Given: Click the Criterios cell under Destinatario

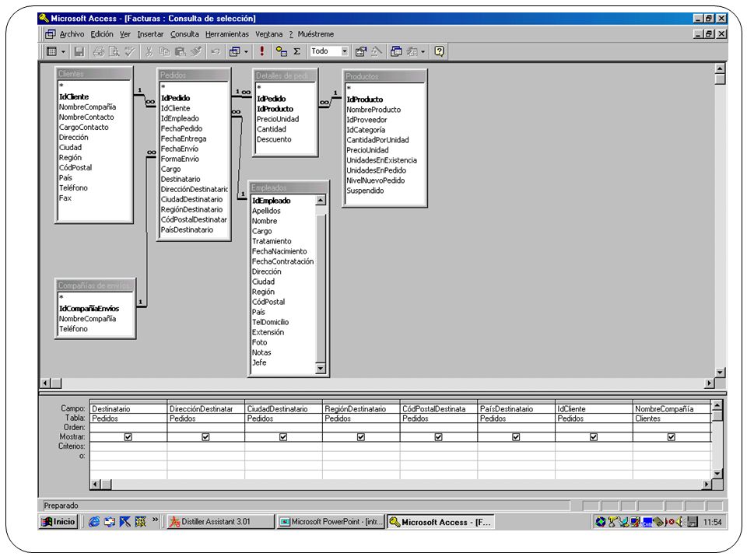Looking at the screenshot, I should coord(128,446).
